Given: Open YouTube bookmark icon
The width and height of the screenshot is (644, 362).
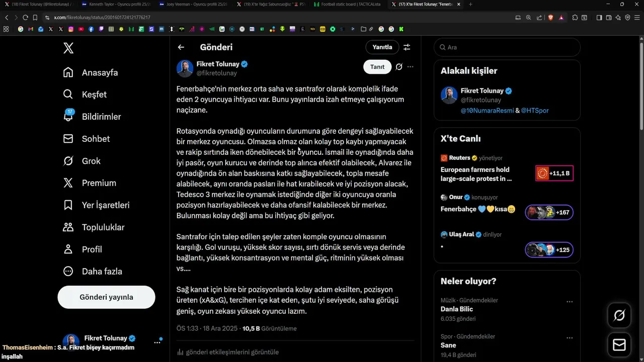Looking at the screenshot, I should coord(81,29).
